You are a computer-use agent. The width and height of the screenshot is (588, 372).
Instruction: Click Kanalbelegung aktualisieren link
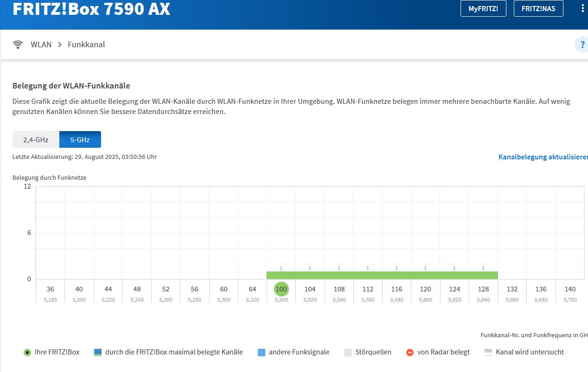pos(543,157)
